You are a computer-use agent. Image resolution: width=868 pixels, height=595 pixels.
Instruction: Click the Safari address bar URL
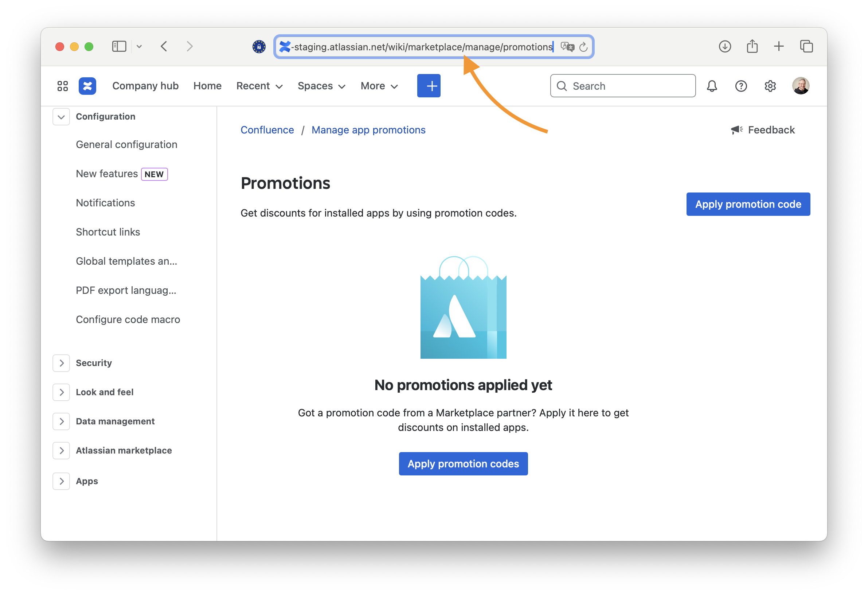click(x=422, y=47)
